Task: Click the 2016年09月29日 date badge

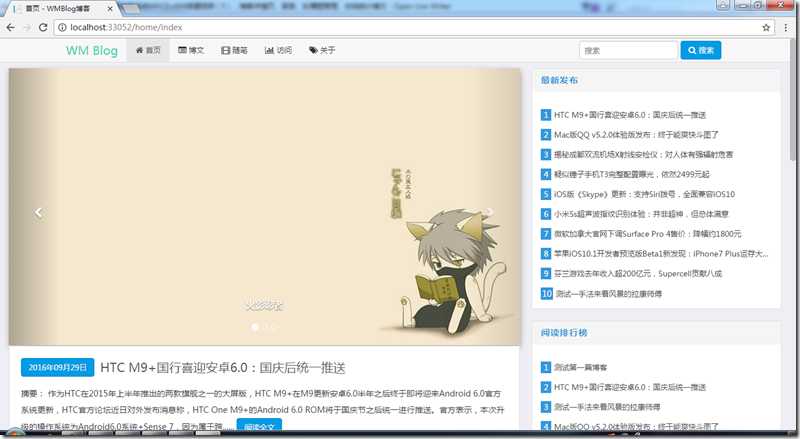Action: [58, 368]
